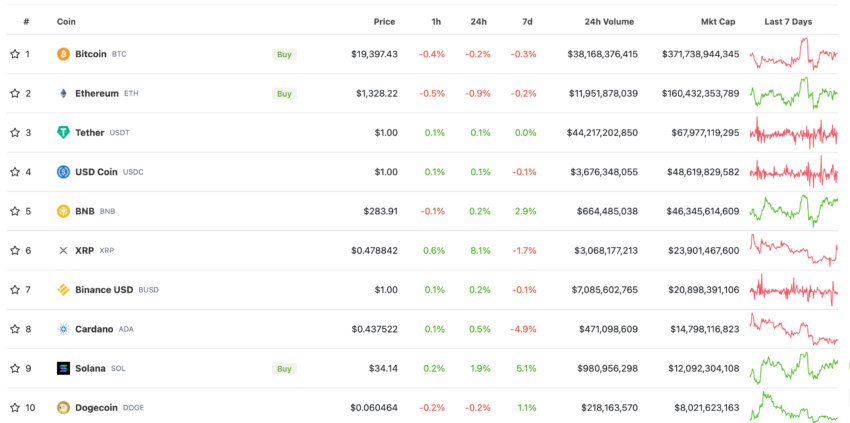Click Cardano 7d change -4.9%
Image resolution: width=850 pixels, height=423 pixels.
(x=524, y=329)
